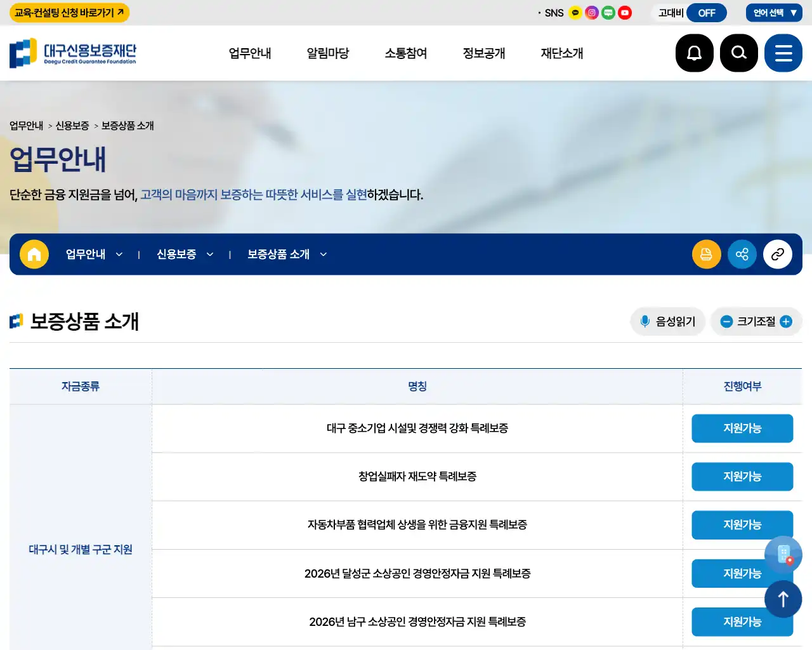Click 지원가능 for 2026년 달성군 소상공인
The width and height of the screenshot is (812, 650).
(742, 574)
